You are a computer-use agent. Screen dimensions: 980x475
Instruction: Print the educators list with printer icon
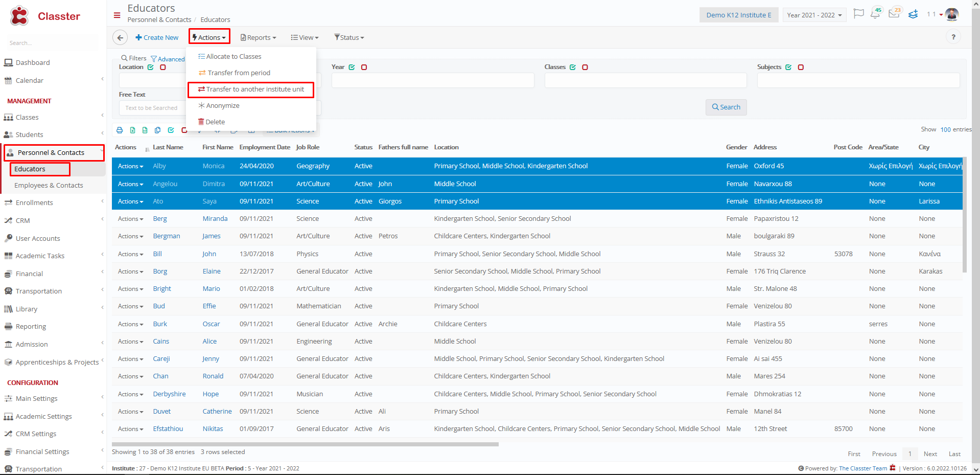coord(120,130)
